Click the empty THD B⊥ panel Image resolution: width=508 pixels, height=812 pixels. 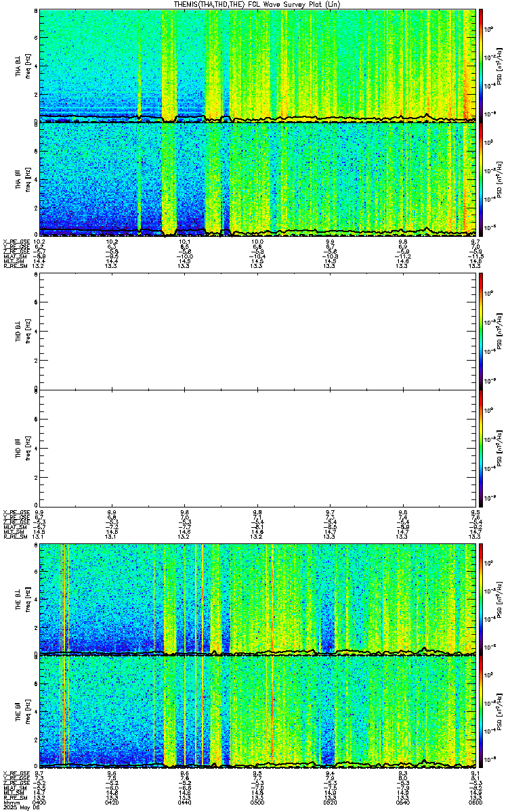click(x=258, y=331)
